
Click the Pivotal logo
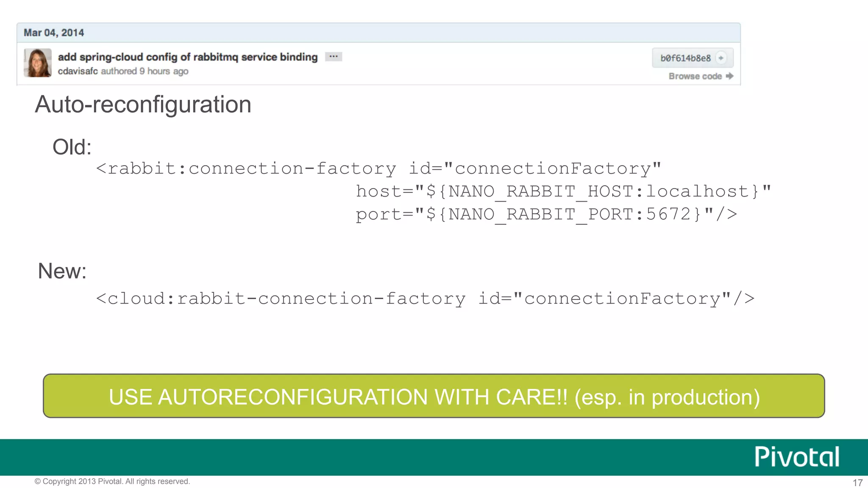pyautogui.click(x=797, y=457)
